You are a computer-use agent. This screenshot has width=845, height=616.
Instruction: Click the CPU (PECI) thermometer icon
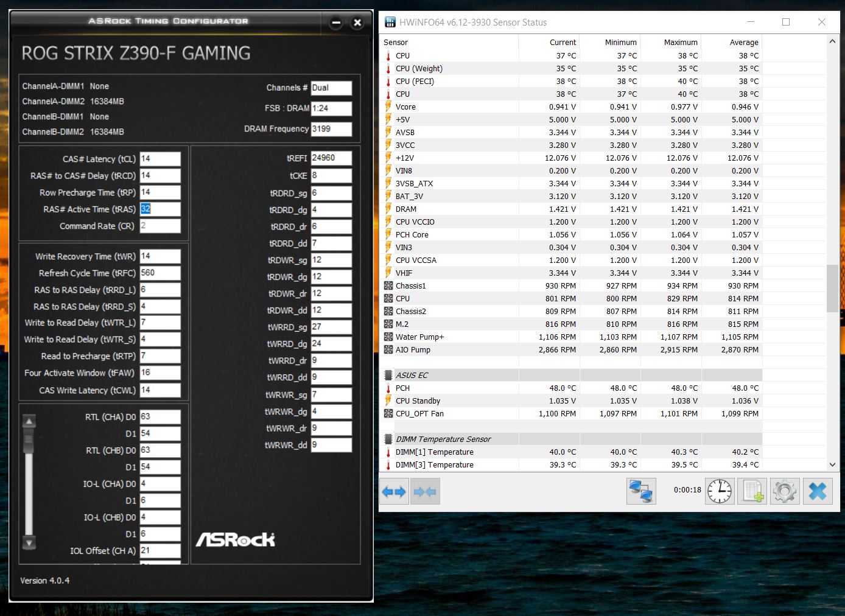pyautogui.click(x=388, y=81)
